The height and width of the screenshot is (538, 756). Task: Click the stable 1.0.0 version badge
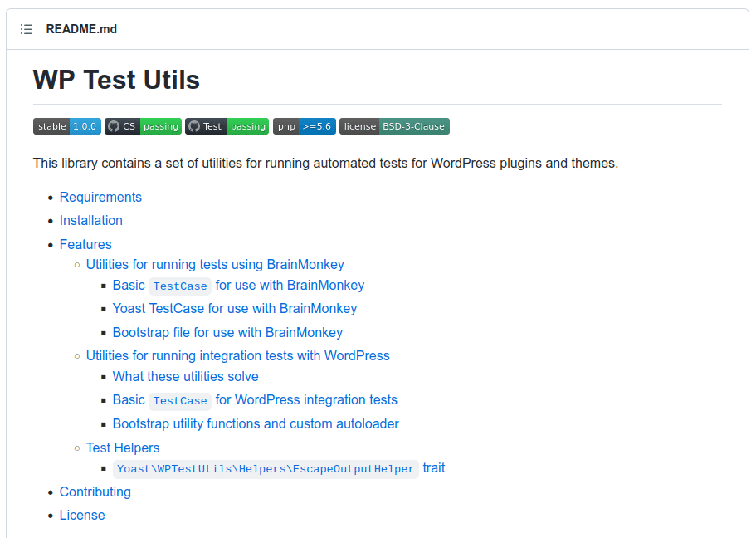pos(66,125)
